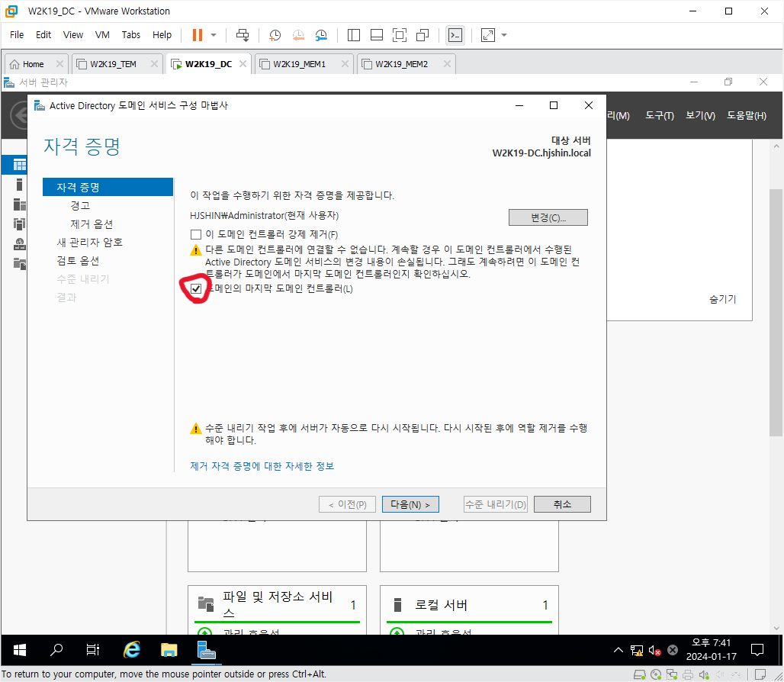784x682 pixels.
Task: Open the Windows Start menu
Action: (20, 650)
